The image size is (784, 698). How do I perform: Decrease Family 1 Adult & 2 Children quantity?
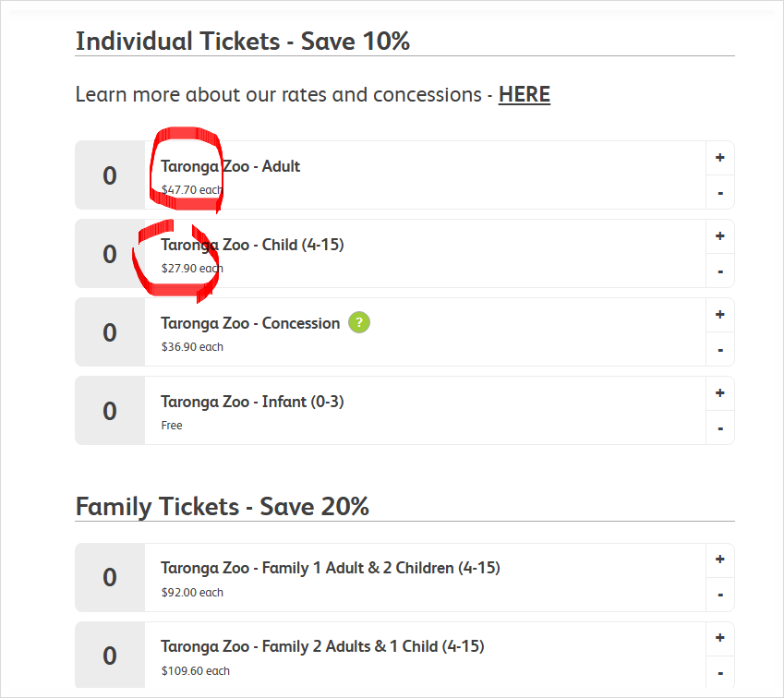pos(719,595)
